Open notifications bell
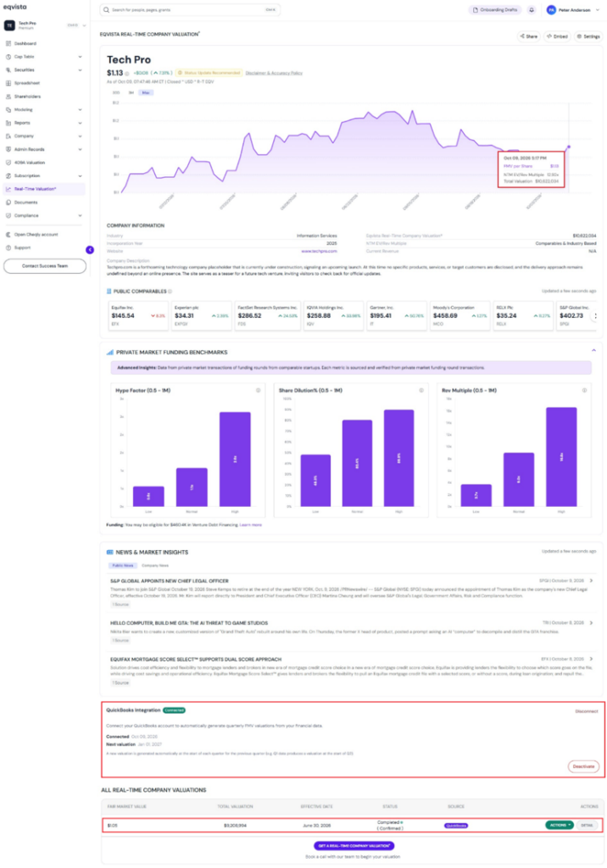607x868 pixels. (532, 10)
